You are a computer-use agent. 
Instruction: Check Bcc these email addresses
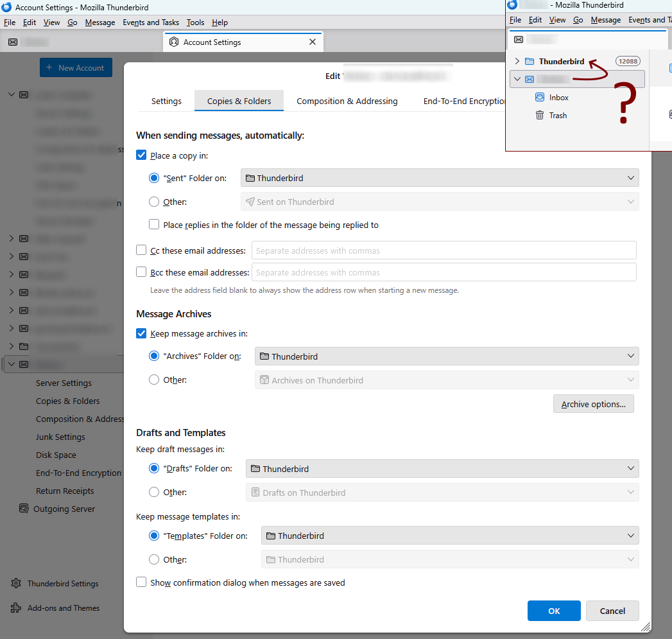tap(141, 272)
